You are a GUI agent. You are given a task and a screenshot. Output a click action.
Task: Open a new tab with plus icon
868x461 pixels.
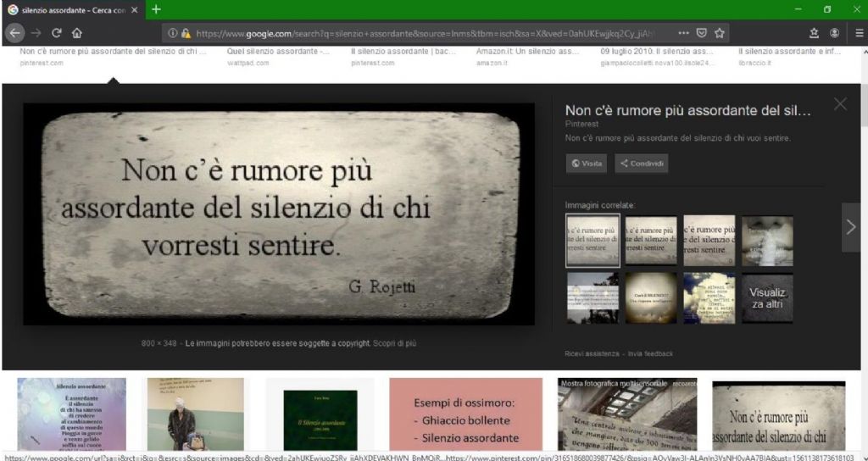156,9
